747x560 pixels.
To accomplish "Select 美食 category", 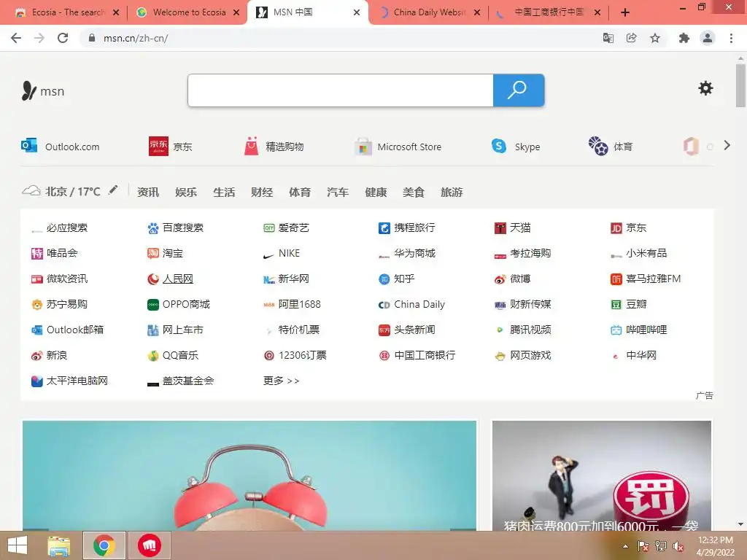I will (414, 192).
